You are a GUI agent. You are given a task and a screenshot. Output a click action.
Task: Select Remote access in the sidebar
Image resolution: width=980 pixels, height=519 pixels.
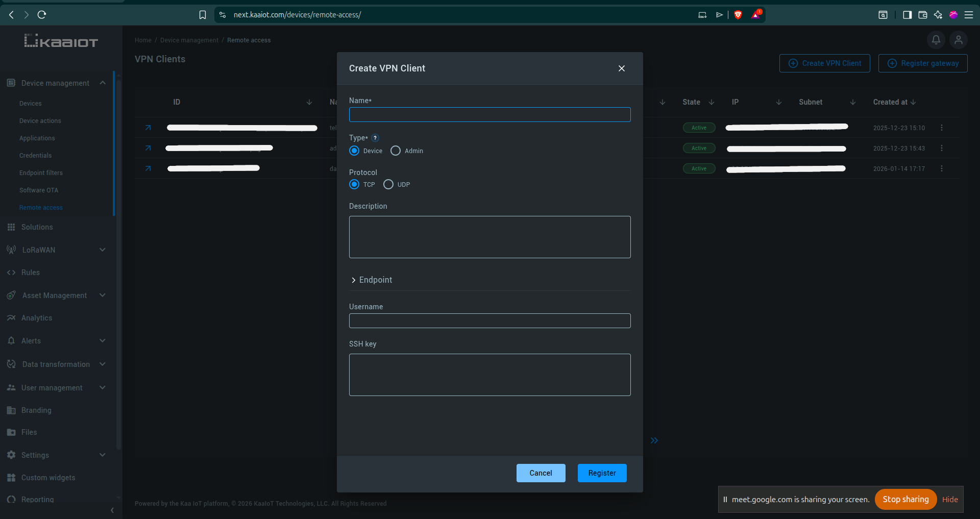pyautogui.click(x=41, y=207)
